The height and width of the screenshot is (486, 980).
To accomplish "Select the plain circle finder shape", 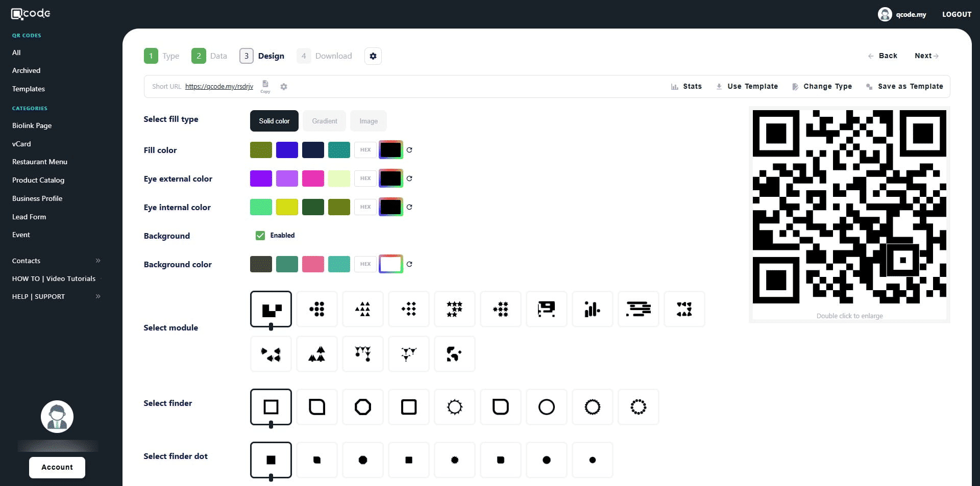I will 546,407.
